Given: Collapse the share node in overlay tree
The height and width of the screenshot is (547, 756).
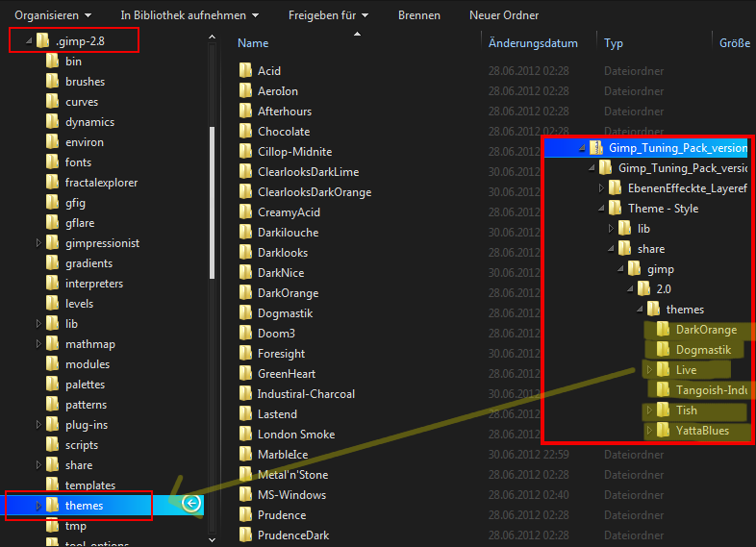Looking at the screenshot, I should point(611,249).
